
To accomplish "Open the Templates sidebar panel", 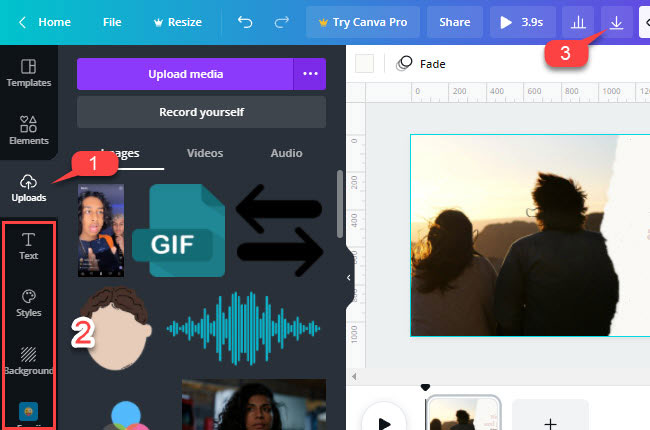I will pos(28,73).
